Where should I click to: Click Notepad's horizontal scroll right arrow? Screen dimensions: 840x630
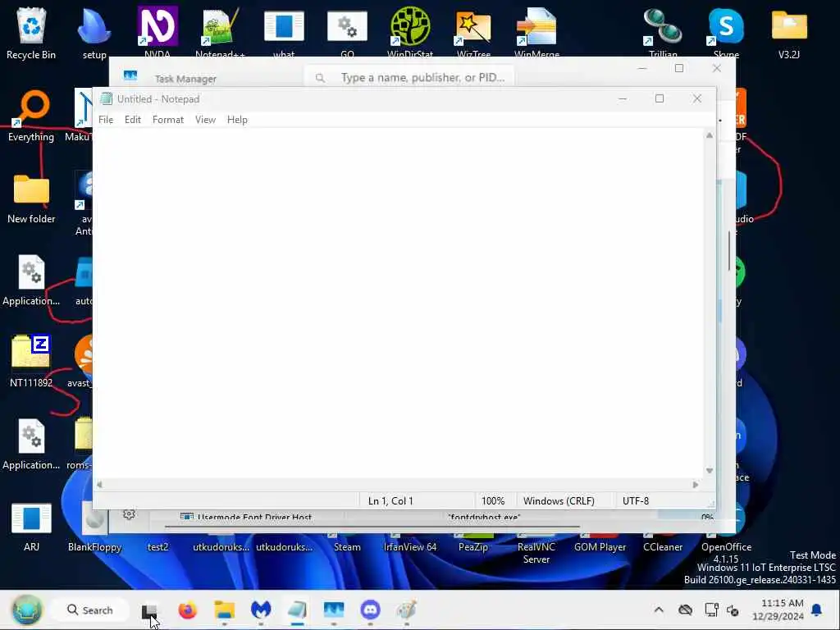coord(696,485)
